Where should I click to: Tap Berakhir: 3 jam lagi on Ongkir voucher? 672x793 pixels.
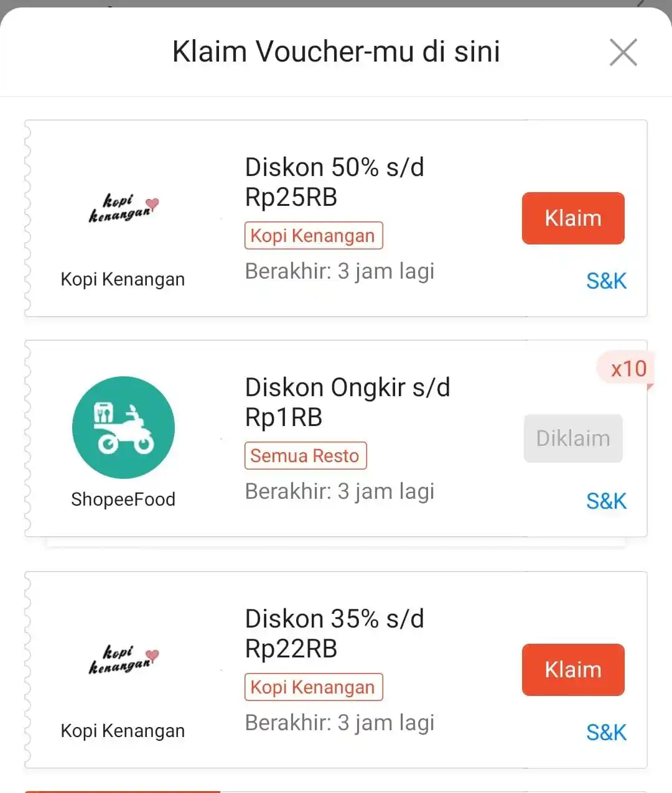(x=340, y=492)
